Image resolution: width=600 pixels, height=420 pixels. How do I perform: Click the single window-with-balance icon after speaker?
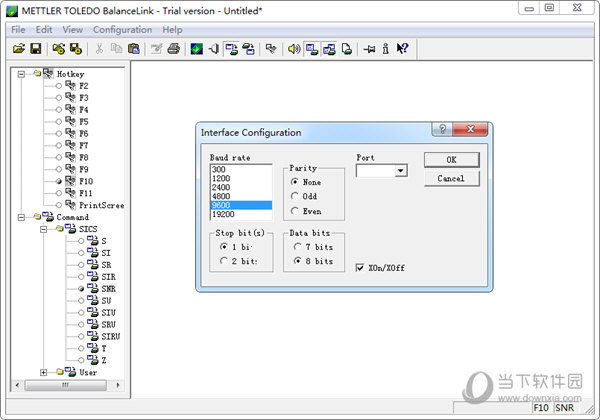(x=311, y=49)
